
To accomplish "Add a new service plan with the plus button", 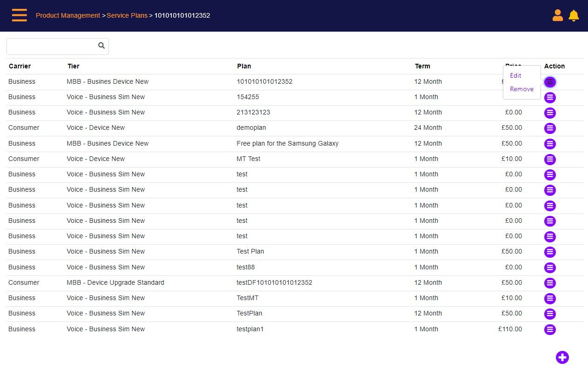I will click(x=562, y=357).
